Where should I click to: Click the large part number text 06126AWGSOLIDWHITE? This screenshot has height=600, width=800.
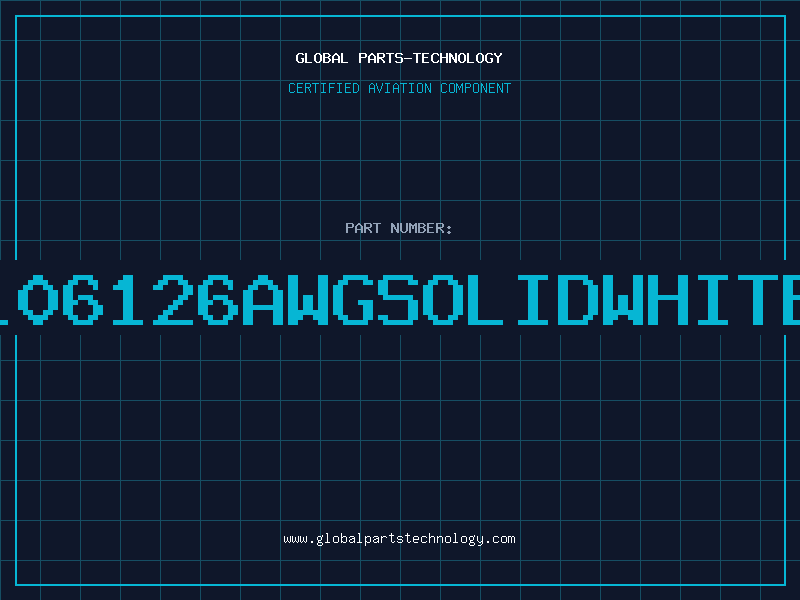coord(400,299)
